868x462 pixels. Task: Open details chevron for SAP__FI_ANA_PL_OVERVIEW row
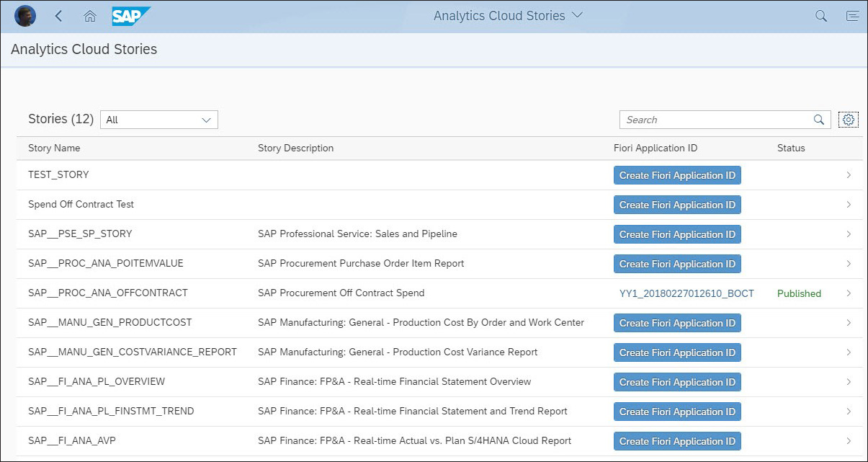click(x=849, y=382)
